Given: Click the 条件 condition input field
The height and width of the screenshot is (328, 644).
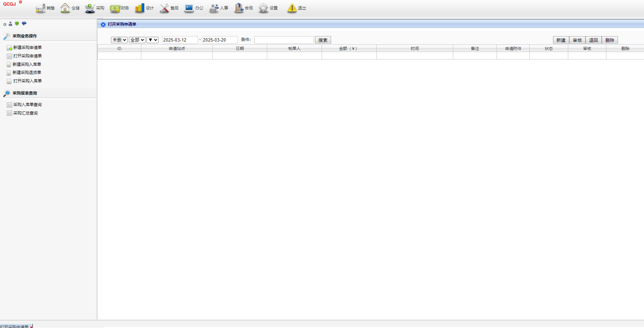Looking at the screenshot, I should (x=284, y=40).
